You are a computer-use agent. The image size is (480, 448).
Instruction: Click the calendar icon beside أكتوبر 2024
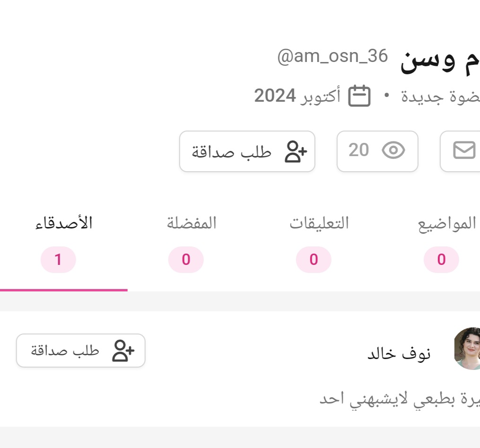point(359,96)
